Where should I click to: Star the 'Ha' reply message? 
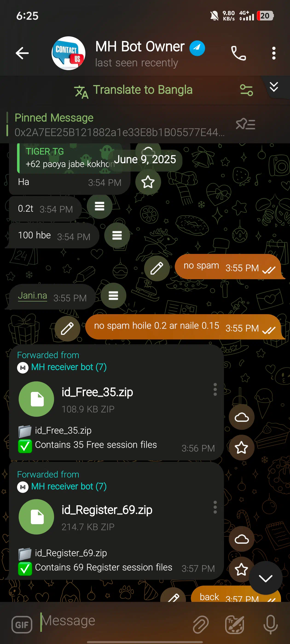pyautogui.click(x=148, y=182)
